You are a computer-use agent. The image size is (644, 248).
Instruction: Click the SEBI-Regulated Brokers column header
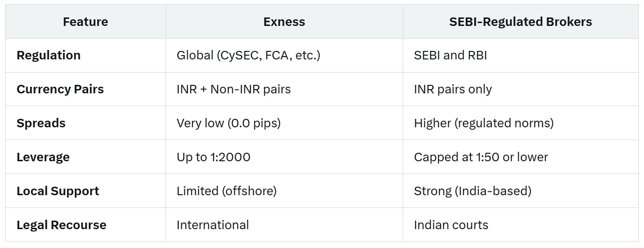point(520,22)
